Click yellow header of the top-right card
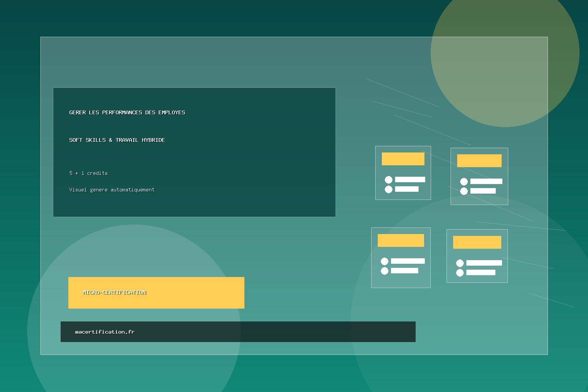Image resolution: width=588 pixels, height=392 pixels. pyautogui.click(x=479, y=161)
